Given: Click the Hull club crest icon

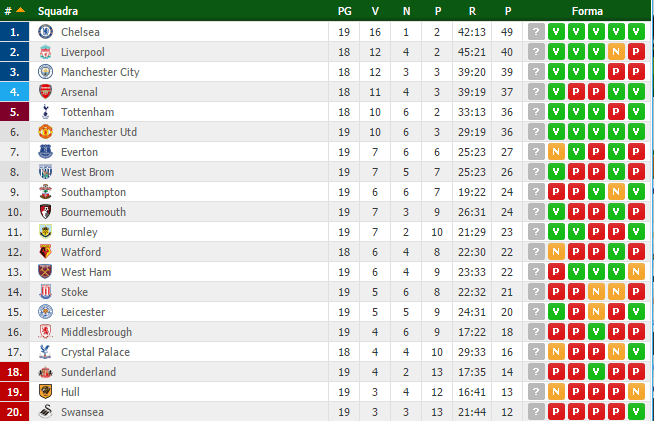Looking at the screenshot, I should click(x=45, y=392).
